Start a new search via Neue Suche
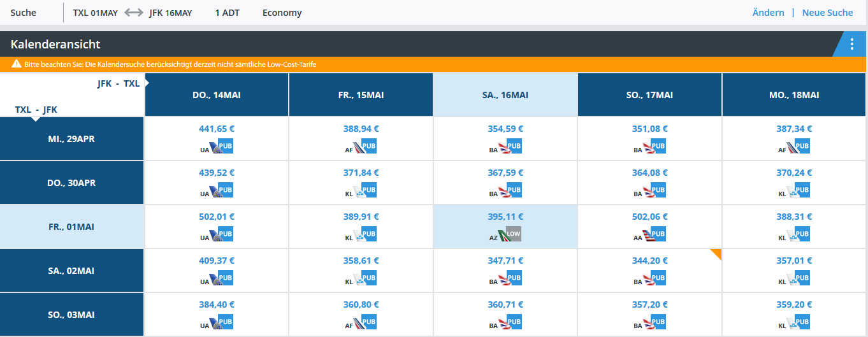The width and height of the screenshot is (868, 337). [x=827, y=13]
